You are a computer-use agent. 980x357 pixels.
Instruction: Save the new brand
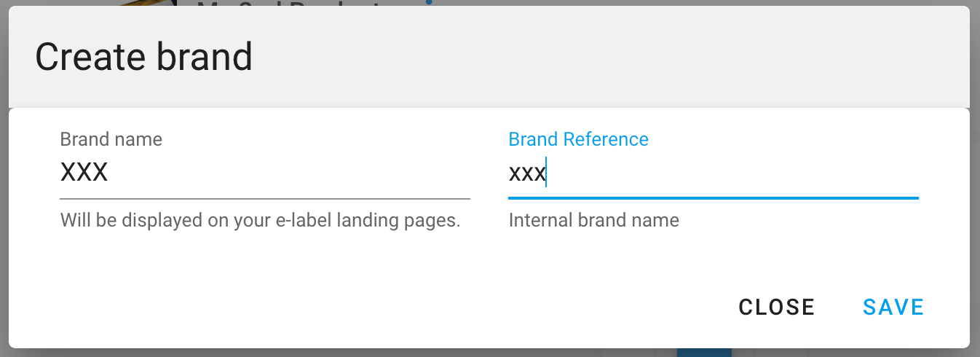point(893,307)
